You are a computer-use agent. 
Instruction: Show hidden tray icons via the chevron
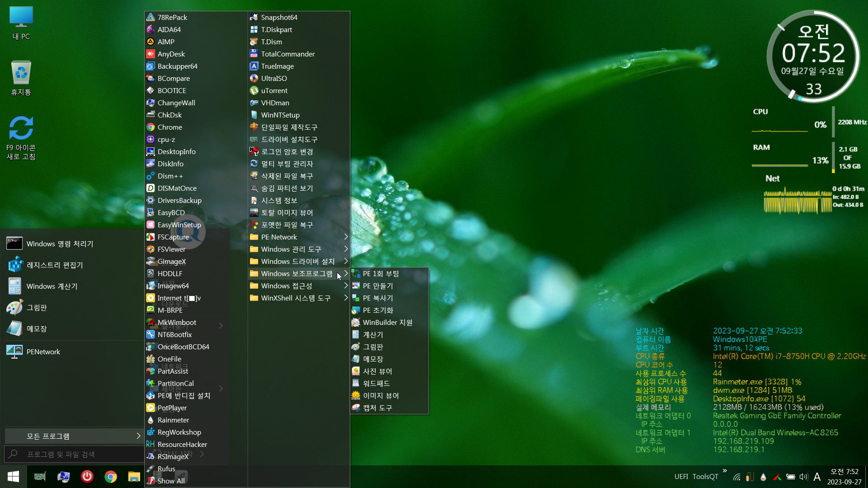(x=725, y=471)
